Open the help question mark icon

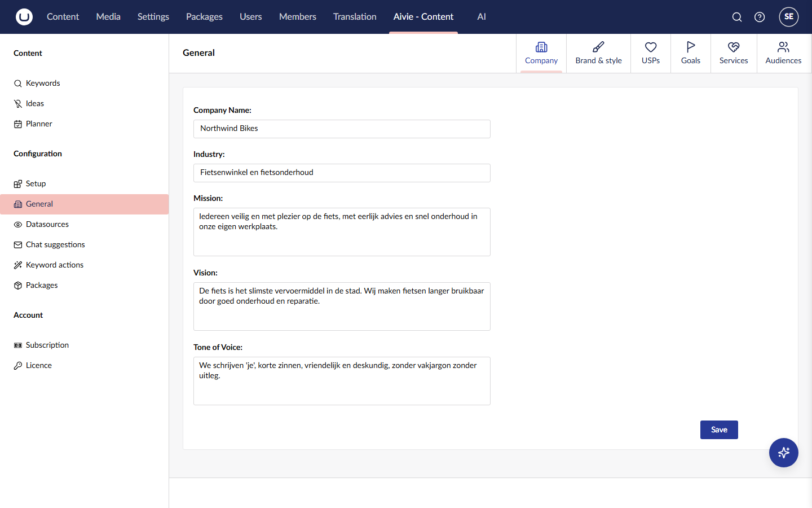point(760,17)
